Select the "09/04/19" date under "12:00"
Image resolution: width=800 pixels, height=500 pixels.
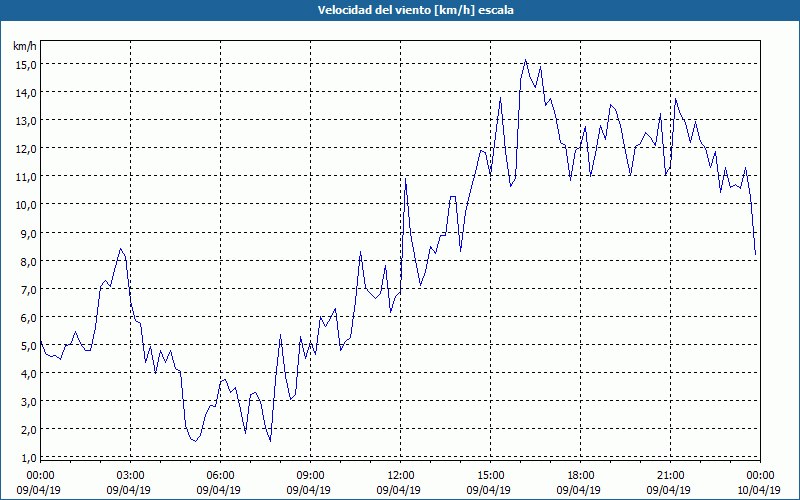398,490
